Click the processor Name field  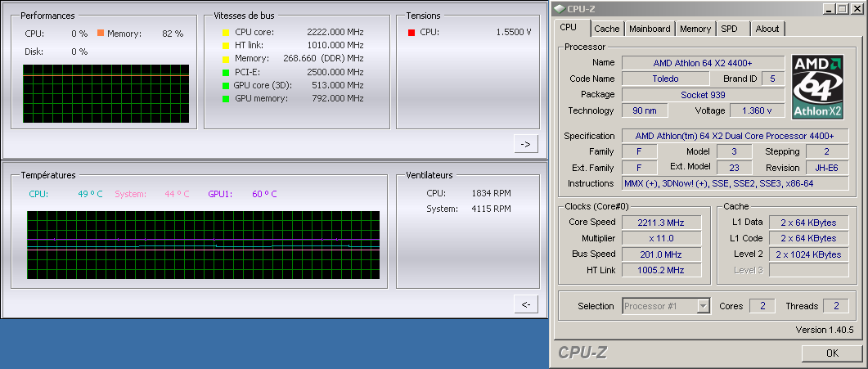703,62
